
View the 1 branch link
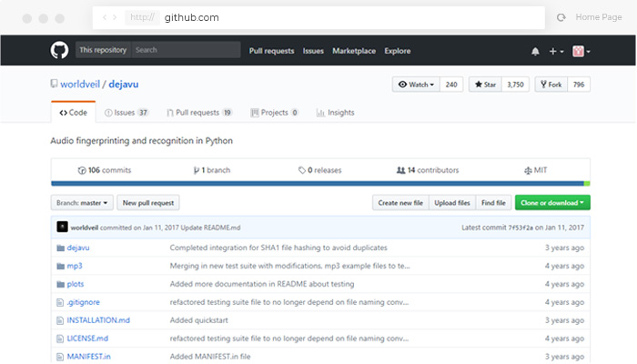click(212, 170)
